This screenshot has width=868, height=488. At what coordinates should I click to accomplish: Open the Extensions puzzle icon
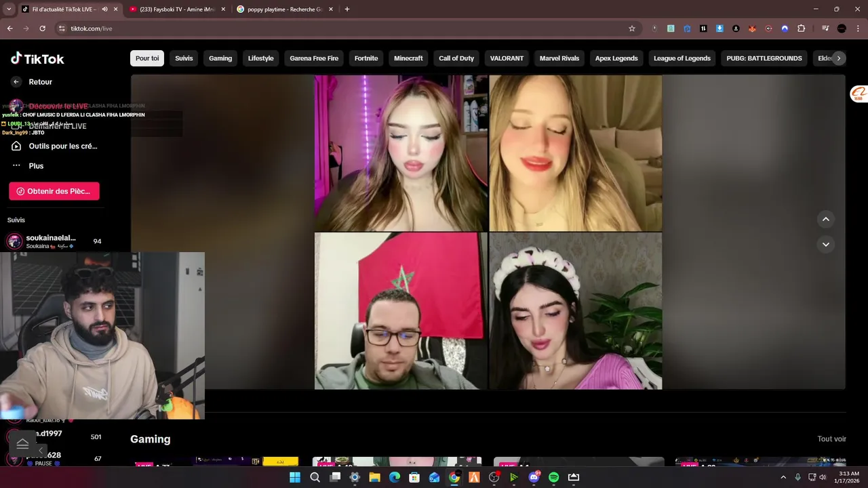801,28
